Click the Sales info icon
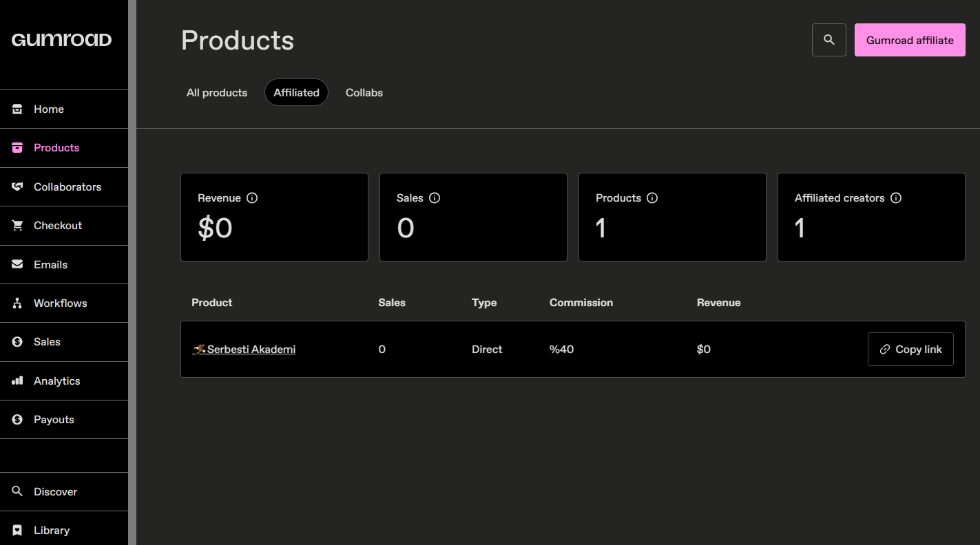Viewport: 980px width, 545px height. tap(435, 197)
